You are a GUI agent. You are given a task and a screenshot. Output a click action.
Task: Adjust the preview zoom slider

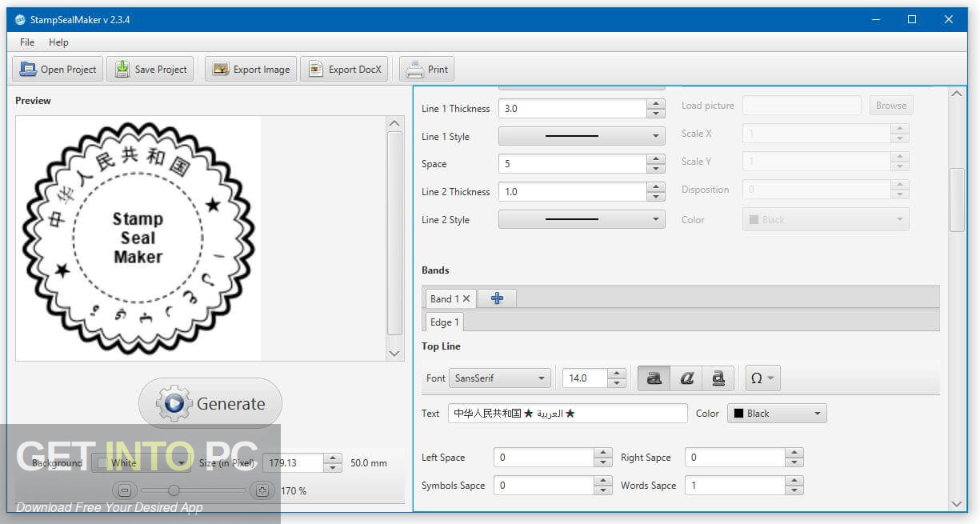[175, 490]
